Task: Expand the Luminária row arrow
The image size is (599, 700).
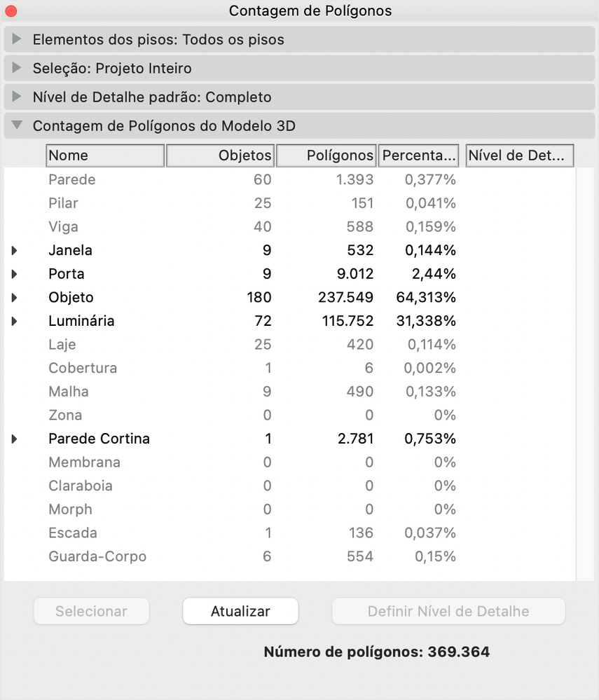Action: tap(15, 322)
